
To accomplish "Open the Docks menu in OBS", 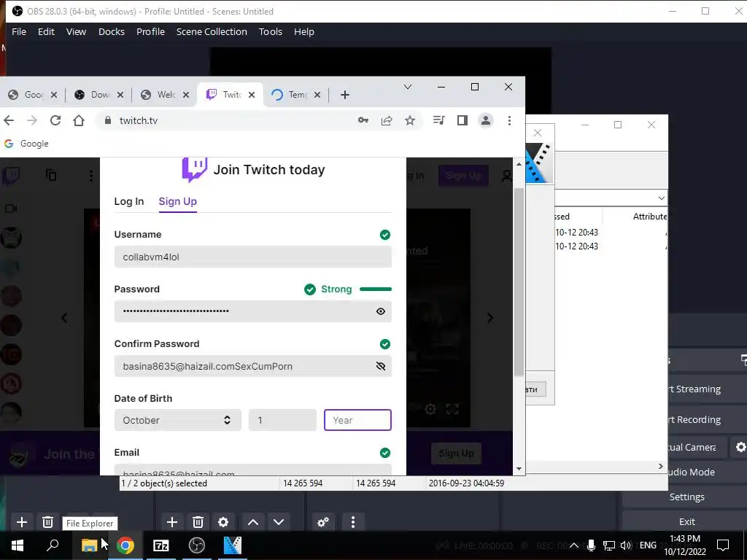I will (x=112, y=31).
